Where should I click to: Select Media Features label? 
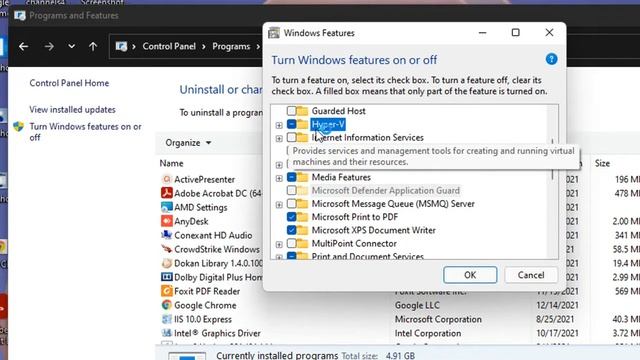[341, 177]
